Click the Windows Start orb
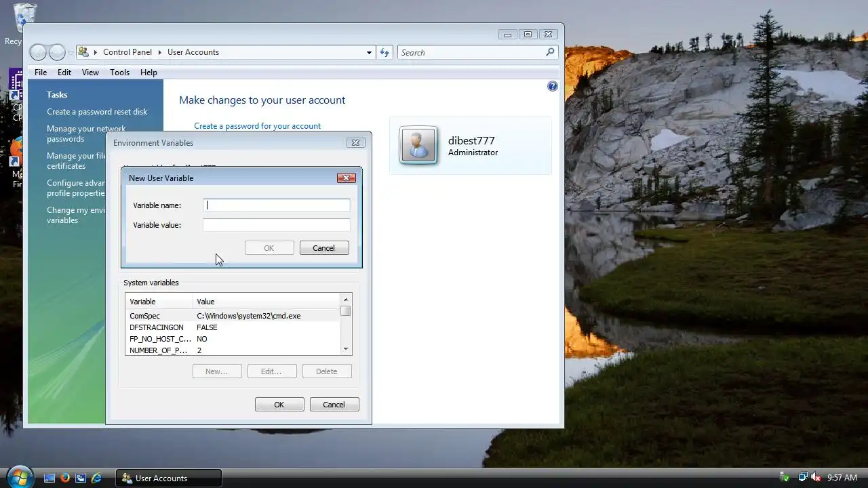This screenshot has height=488, width=868. click(x=19, y=476)
